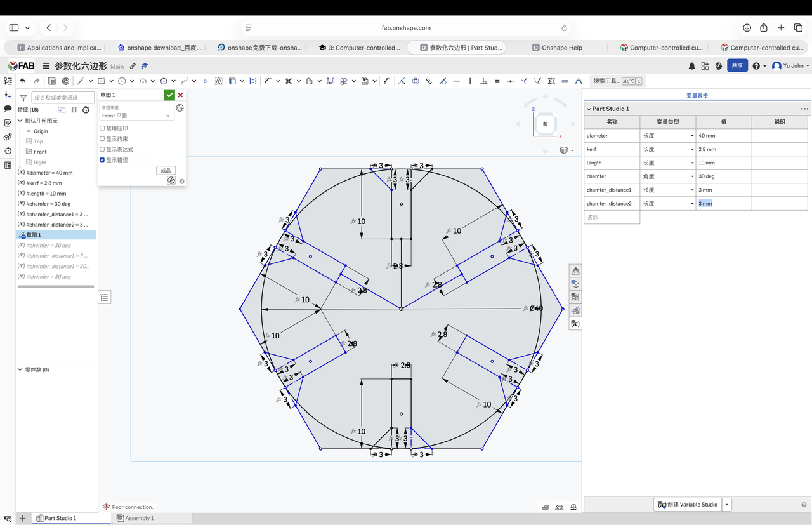Expand the Line tool dropdown arrow
The height and width of the screenshot is (525, 812).
(x=91, y=81)
